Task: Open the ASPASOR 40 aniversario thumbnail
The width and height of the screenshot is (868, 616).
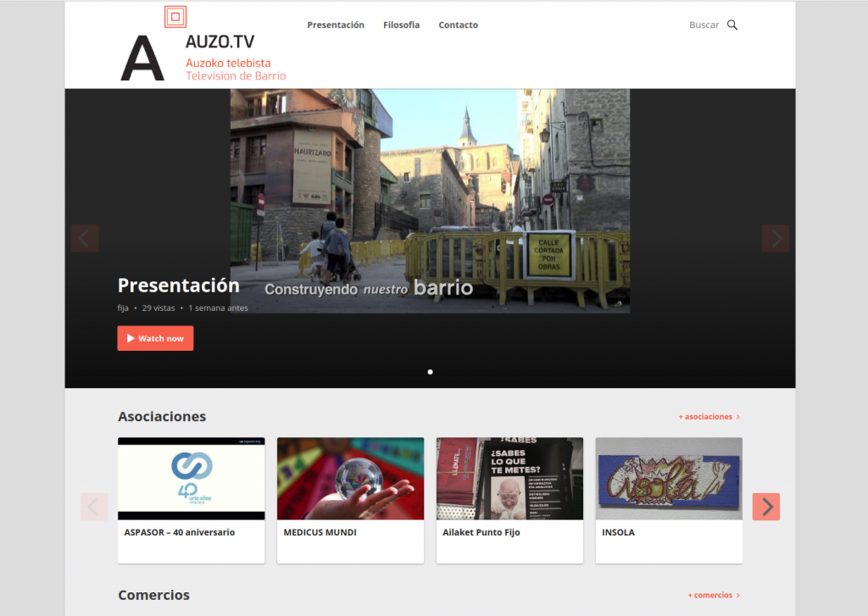Action: click(x=192, y=479)
